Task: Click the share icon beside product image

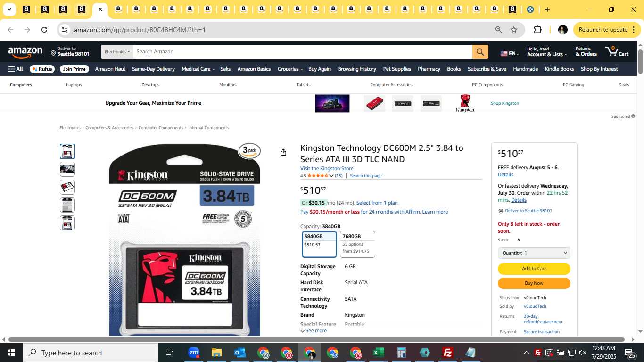Action: (x=283, y=152)
